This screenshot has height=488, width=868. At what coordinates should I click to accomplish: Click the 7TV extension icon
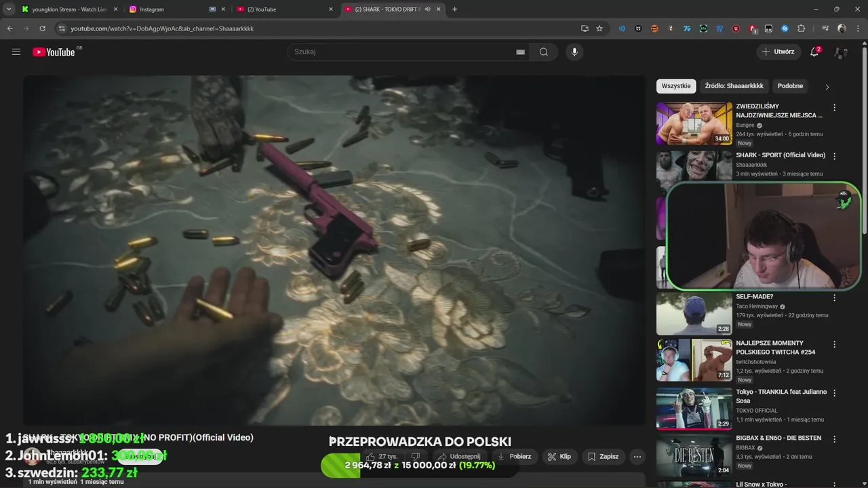pyautogui.click(x=687, y=28)
